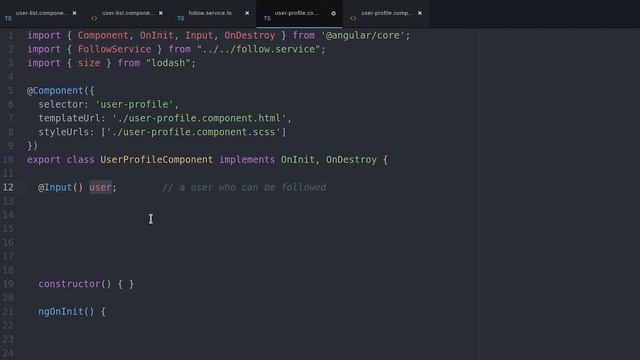Click line number 19 in the gutter
This screenshot has width=640, height=360.
[8, 284]
